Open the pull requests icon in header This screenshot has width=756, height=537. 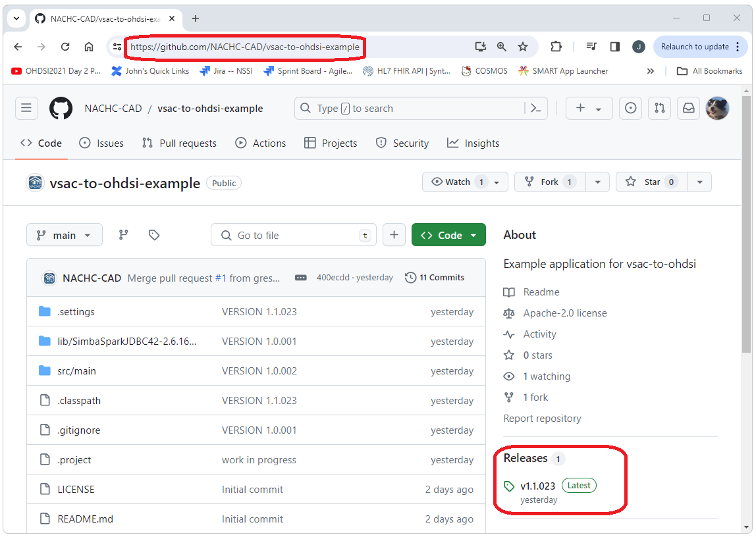pos(660,109)
